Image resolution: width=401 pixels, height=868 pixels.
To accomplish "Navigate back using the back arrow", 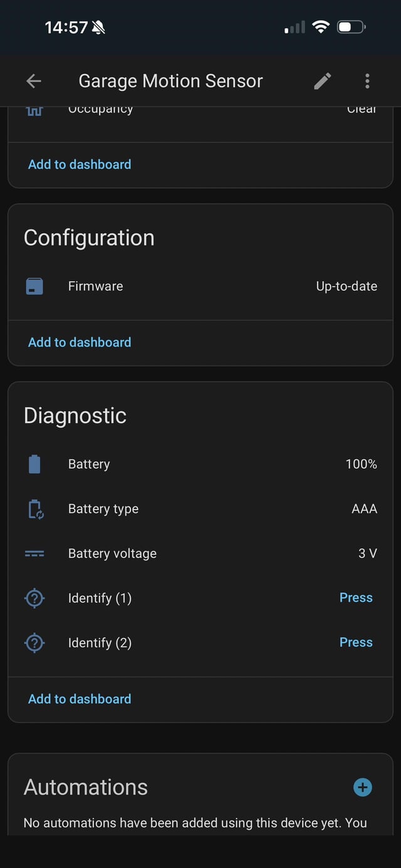I will point(34,81).
